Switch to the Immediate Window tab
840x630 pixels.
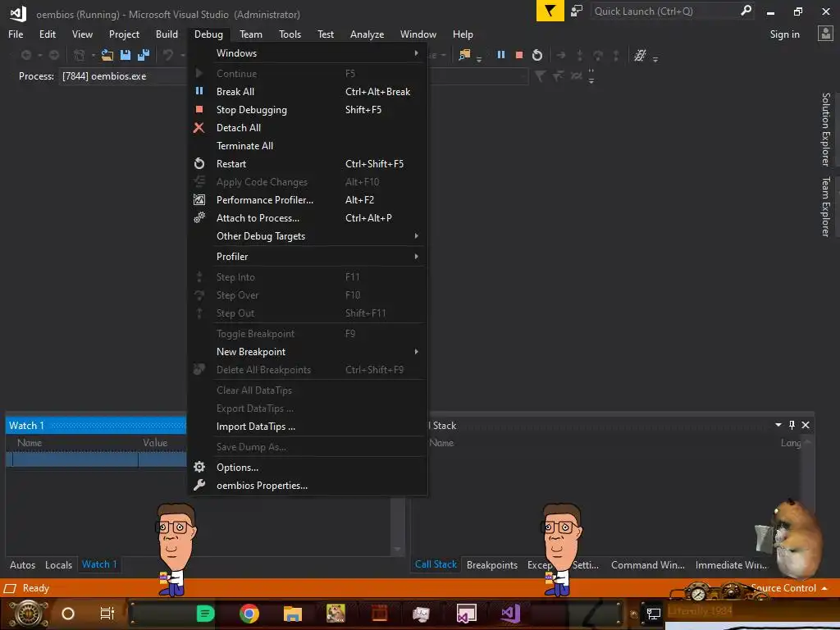(731, 564)
